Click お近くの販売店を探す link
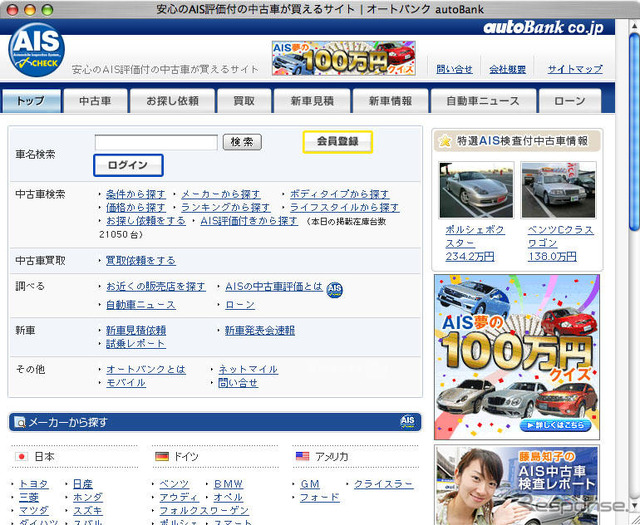640x525 pixels. [x=156, y=287]
